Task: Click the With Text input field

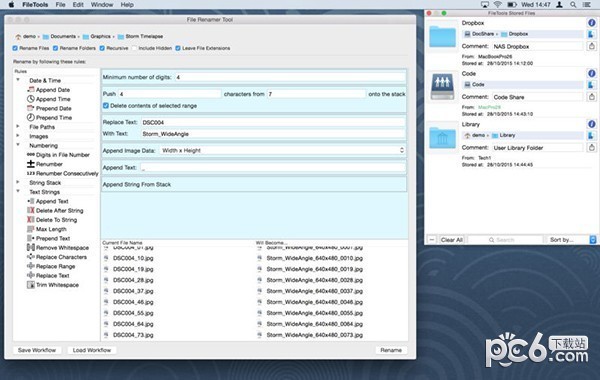Action: coord(273,134)
